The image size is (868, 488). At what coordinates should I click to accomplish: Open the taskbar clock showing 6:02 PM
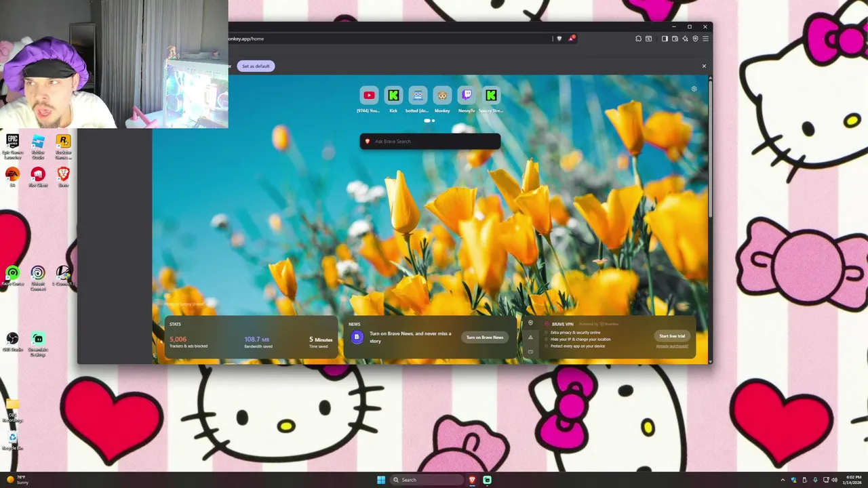(852, 480)
